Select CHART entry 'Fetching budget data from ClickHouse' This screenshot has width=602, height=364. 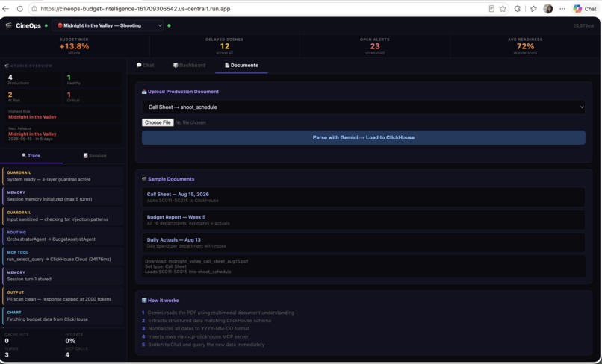pos(63,316)
